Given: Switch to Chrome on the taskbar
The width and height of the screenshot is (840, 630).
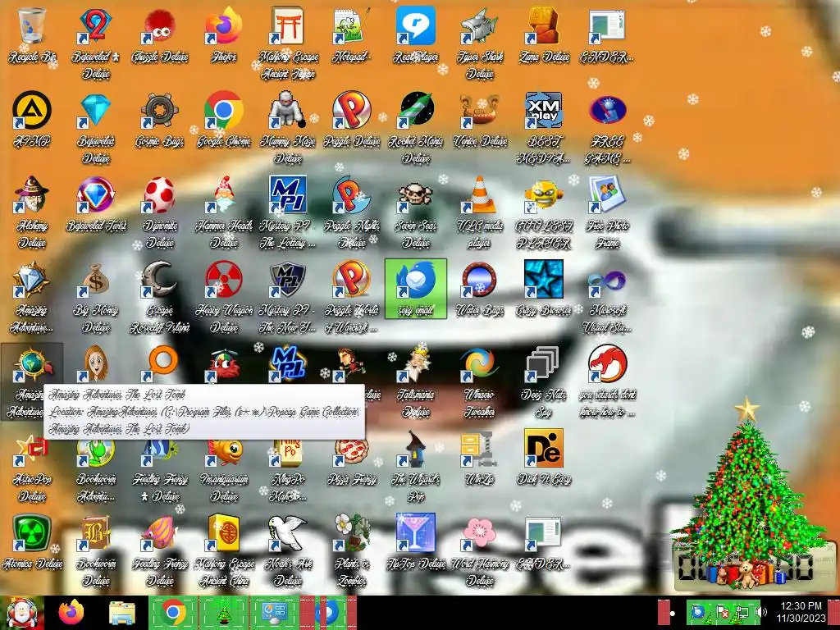Looking at the screenshot, I should (173, 612).
